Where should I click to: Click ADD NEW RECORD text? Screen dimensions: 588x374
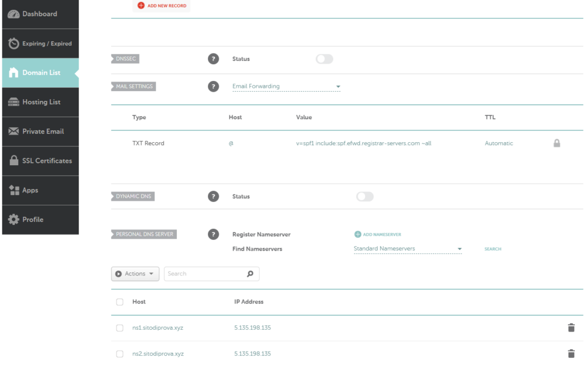pos(167,6)
